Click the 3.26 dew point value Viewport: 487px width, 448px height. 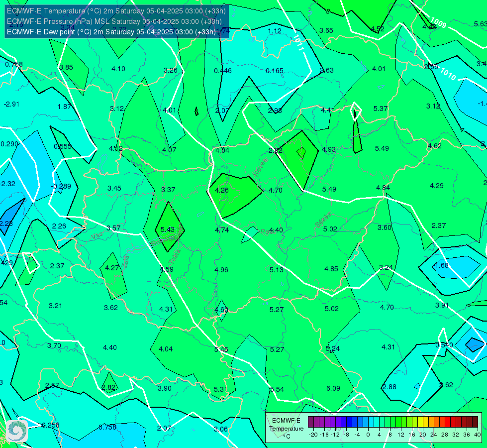171,70
